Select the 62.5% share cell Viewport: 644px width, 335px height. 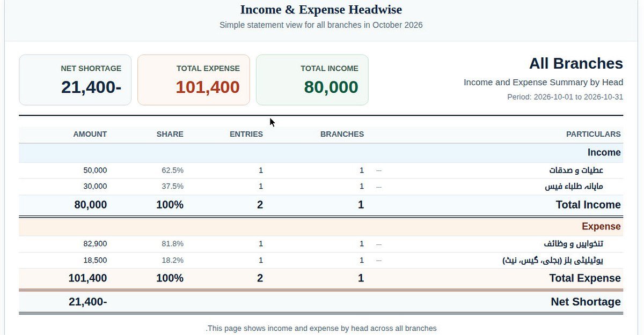pyautogui.click(x=172, y=170)
